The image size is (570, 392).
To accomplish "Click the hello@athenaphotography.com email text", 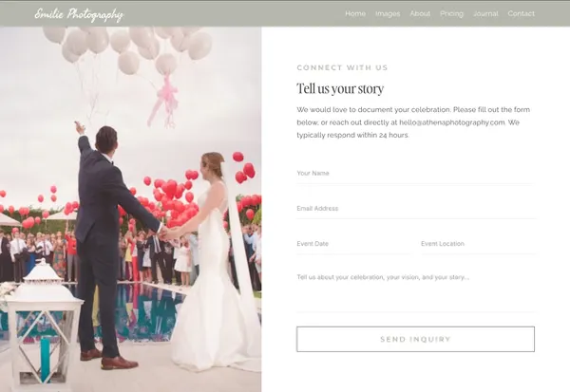I will (452, 122).
